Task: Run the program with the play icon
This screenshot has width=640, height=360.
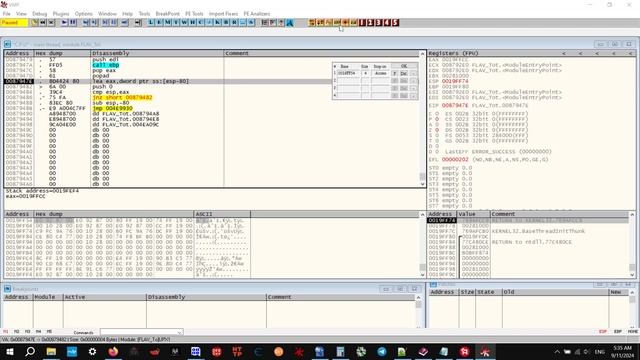Action: [64, 22]
